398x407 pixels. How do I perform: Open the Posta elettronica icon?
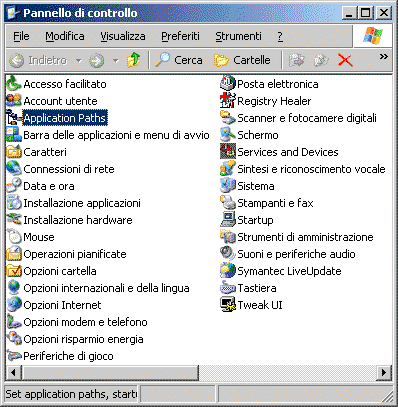pyautogui.click(x=228, y=84)
